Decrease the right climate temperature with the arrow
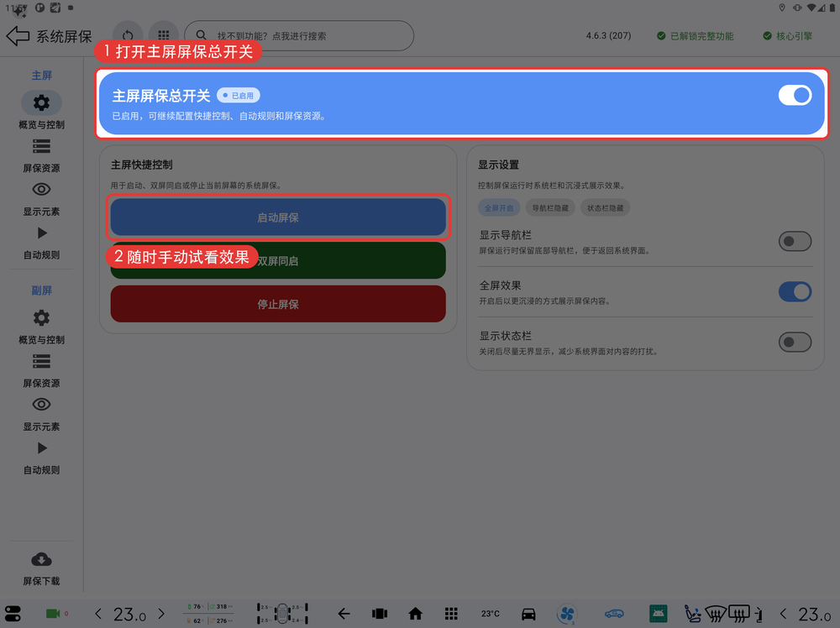This screenshot has height=628, width=840. 783,614
